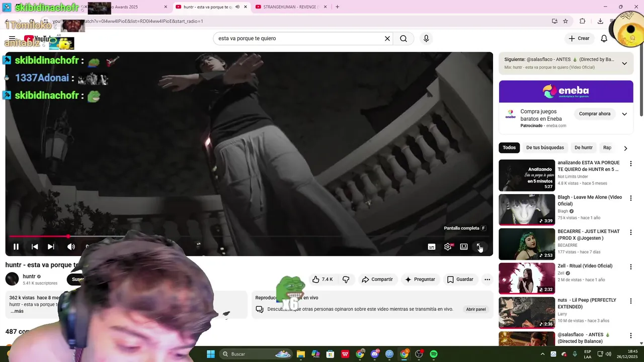Open options for Zell - Ritual video
The image size is (644, 362).
click(630, 266)
